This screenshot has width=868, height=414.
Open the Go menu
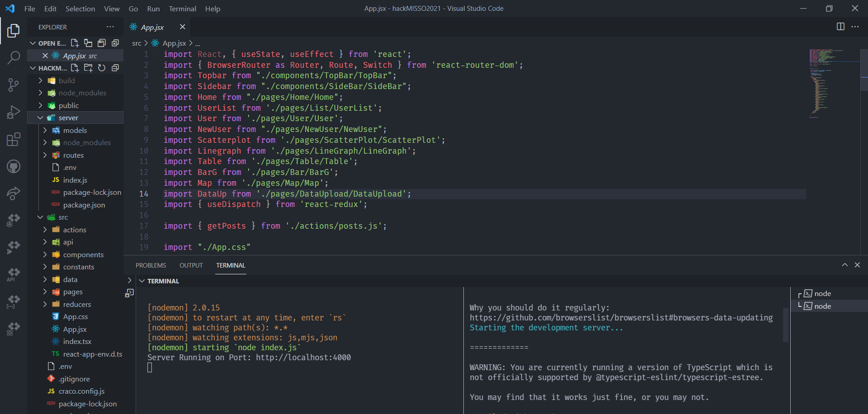[133, 9]
